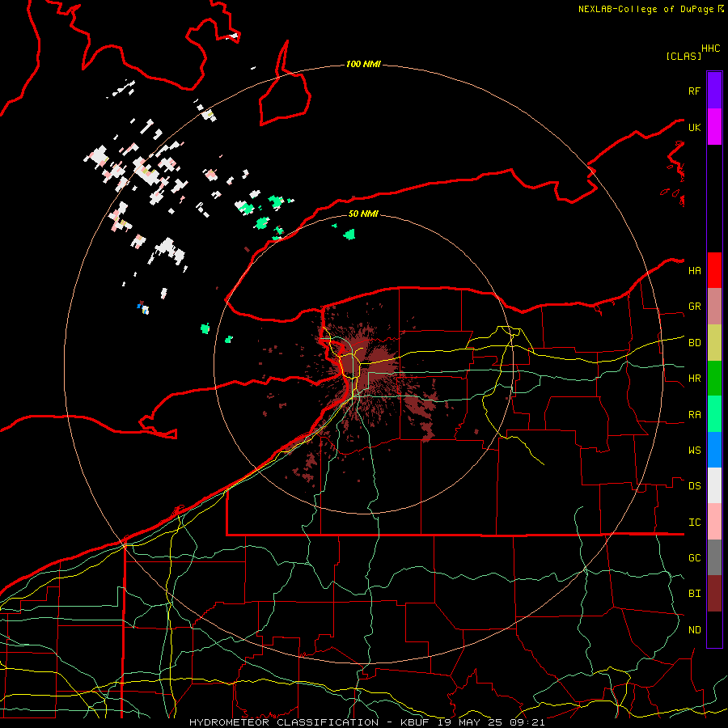
Task: Click the 09:21 timestamp
Action: (527, 722)
